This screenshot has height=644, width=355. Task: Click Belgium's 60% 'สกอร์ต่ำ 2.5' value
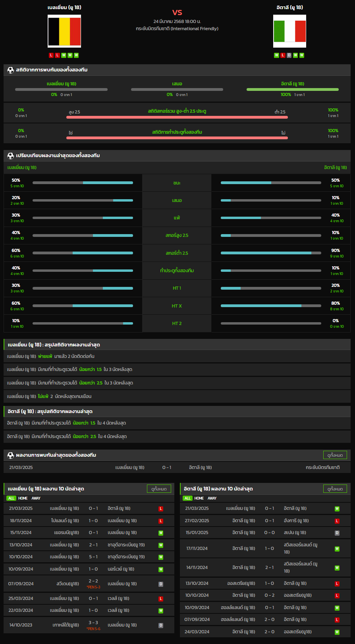click(x=16, y=250)
